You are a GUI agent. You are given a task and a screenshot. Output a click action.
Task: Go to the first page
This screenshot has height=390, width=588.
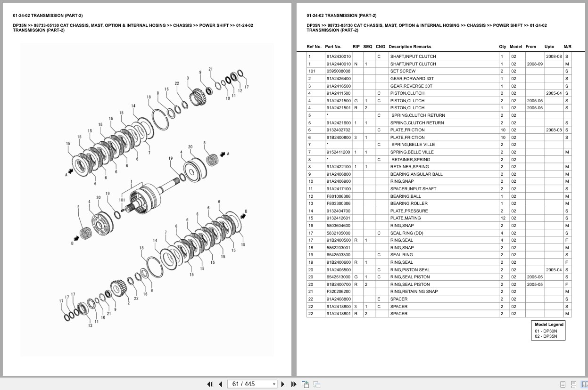209,384
